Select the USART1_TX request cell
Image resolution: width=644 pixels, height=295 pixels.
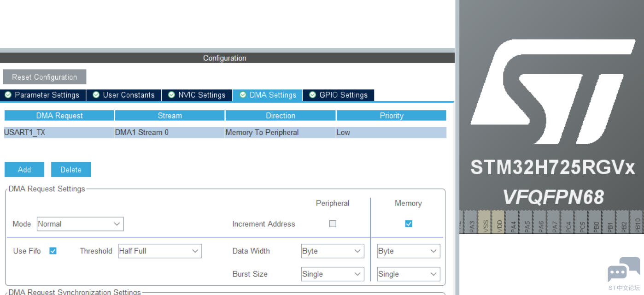click(59, 132)
